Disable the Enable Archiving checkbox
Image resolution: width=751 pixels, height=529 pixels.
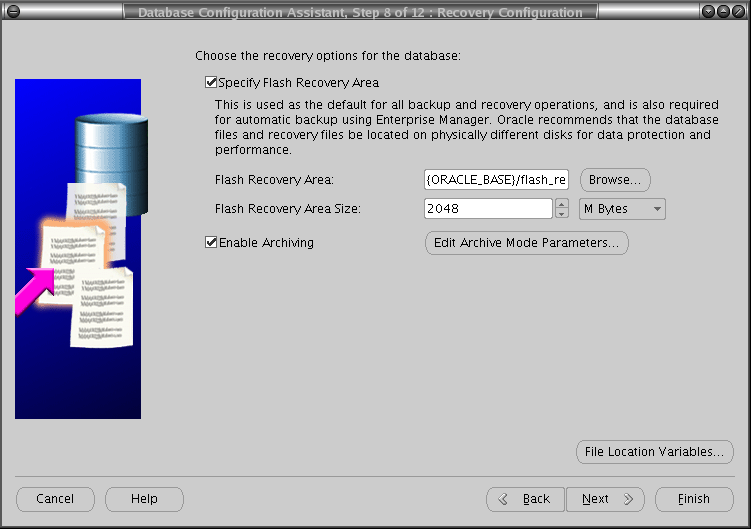(x=211, y=243)
